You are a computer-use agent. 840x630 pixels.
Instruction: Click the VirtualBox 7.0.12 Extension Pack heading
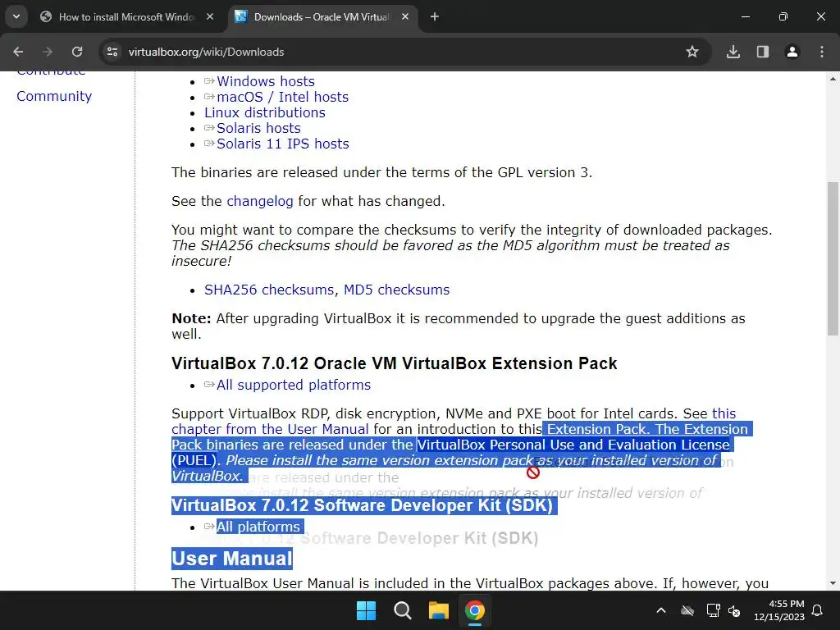[x=395, y=363]
